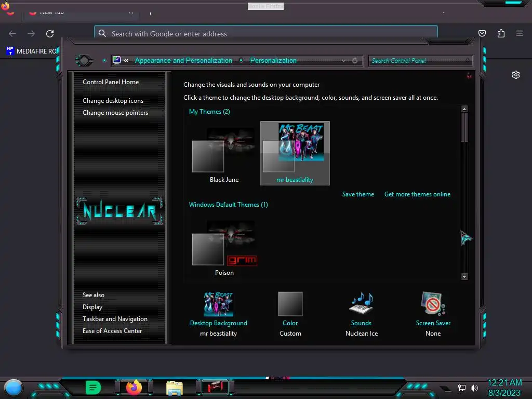Click the Firefox back arrow
532x399 pixels.
(12, 34)
